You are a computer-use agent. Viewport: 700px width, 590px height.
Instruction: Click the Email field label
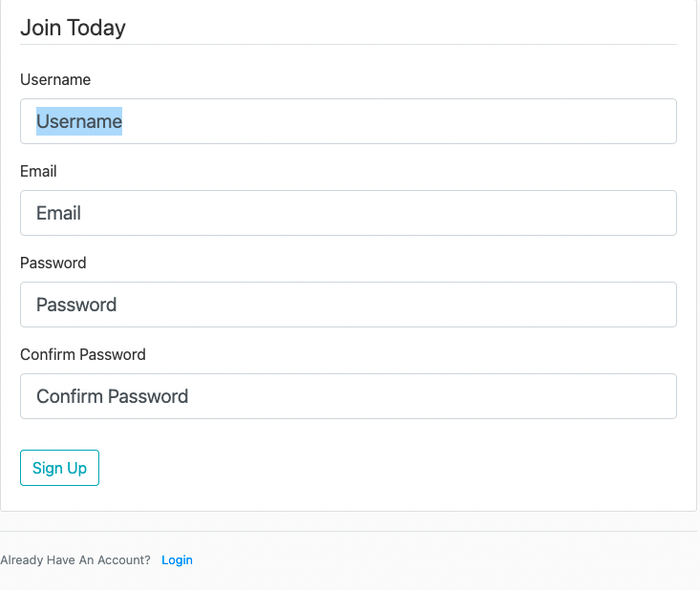(38, 171)
